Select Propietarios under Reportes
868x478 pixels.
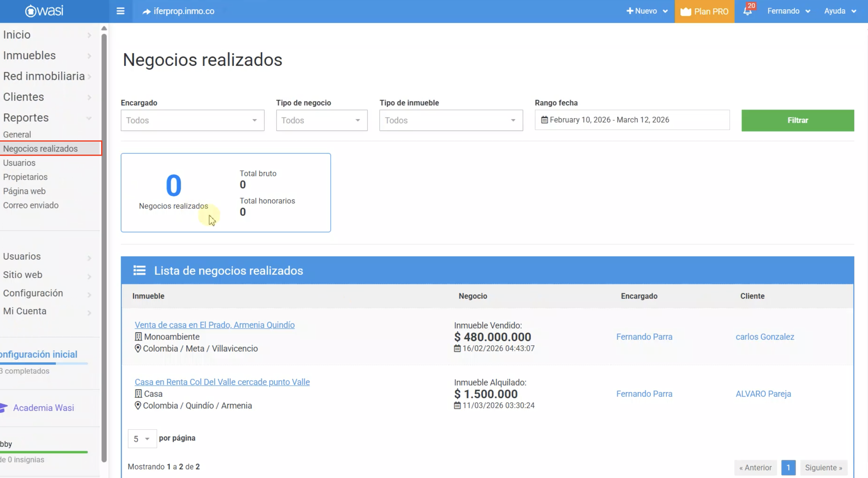(25, 177)
